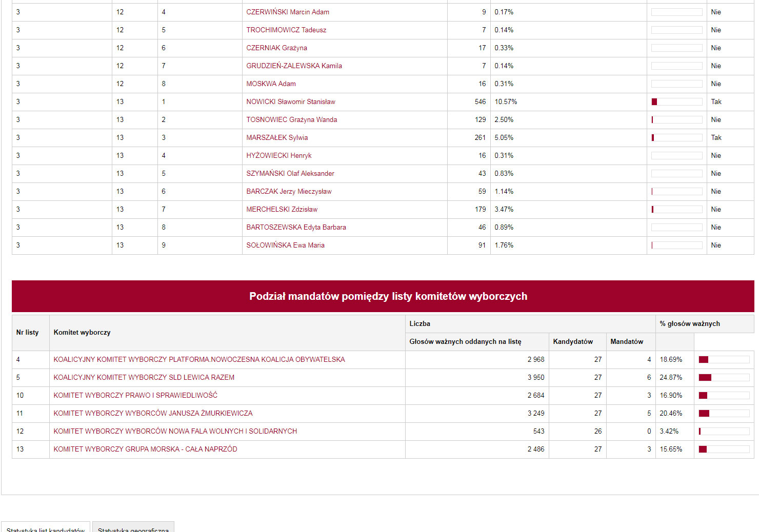
Task: Click CZERWIŃSKI Marcin Adam candidate name
Action: (x=287, y=12)
